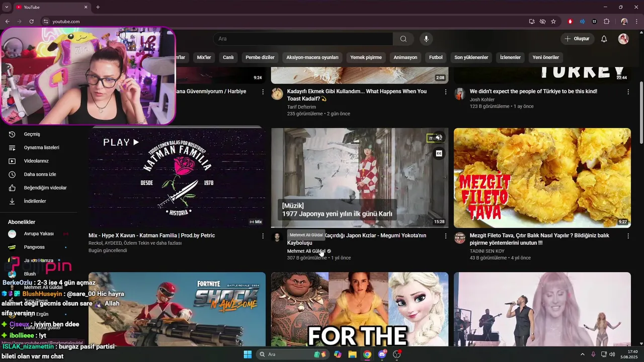Select the Aksiyon-macera oyunları chip
The image size is (644, 362).
point(312,57)
